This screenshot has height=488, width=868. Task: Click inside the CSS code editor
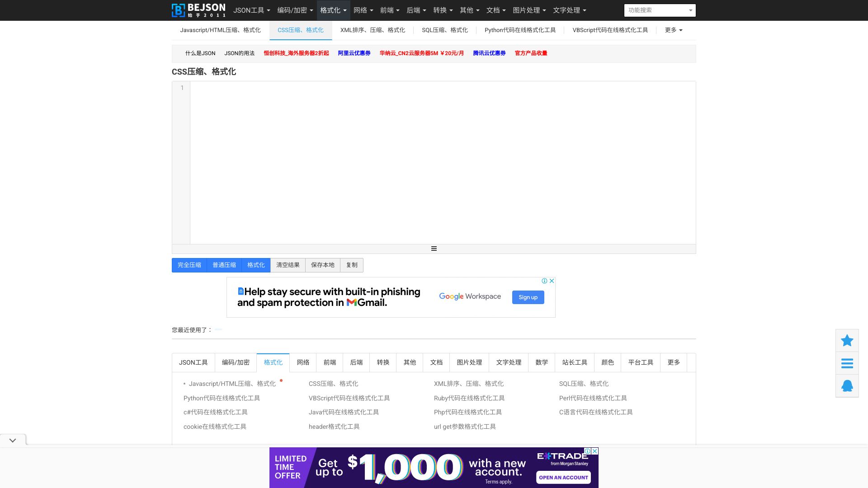(443, 163)
